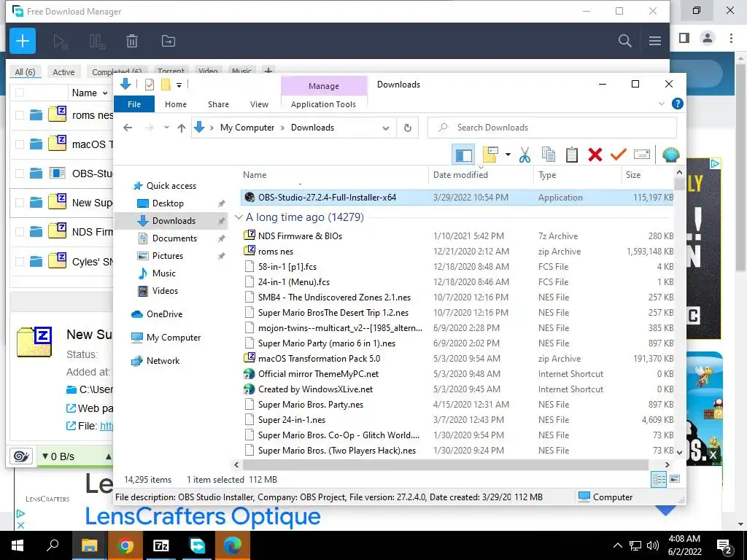Click My Computer breadcrumb in address bar
747x560 pixels.
tap(247, 128)
